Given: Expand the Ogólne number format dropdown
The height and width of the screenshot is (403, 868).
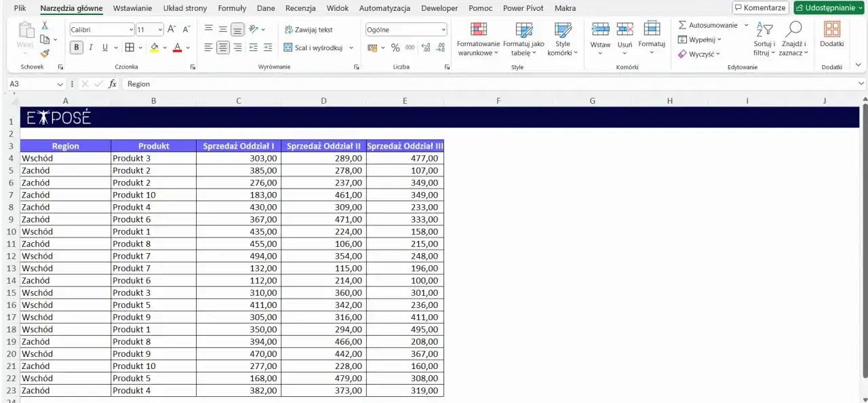Looking at the screenshot, I should [445, 29].
